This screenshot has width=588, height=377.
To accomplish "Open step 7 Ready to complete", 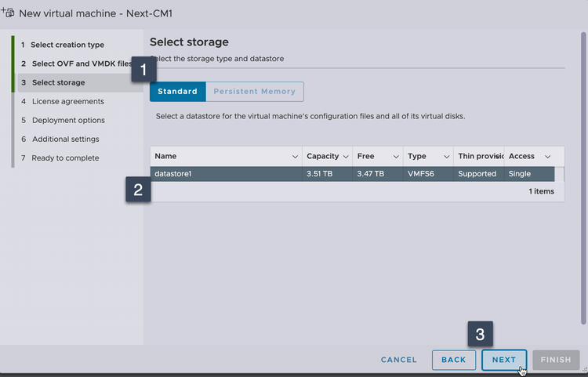I will pyautogui.click(x=65, y=158).
